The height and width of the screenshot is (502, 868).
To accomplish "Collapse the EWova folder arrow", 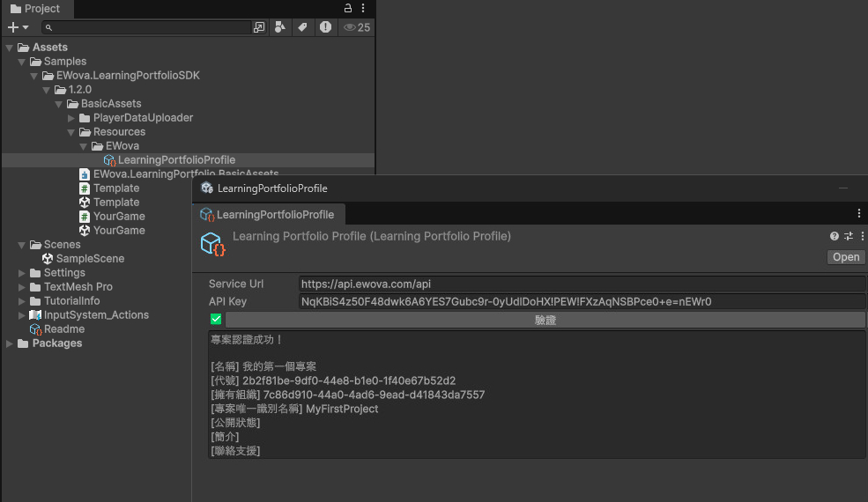I will (83, 146).
